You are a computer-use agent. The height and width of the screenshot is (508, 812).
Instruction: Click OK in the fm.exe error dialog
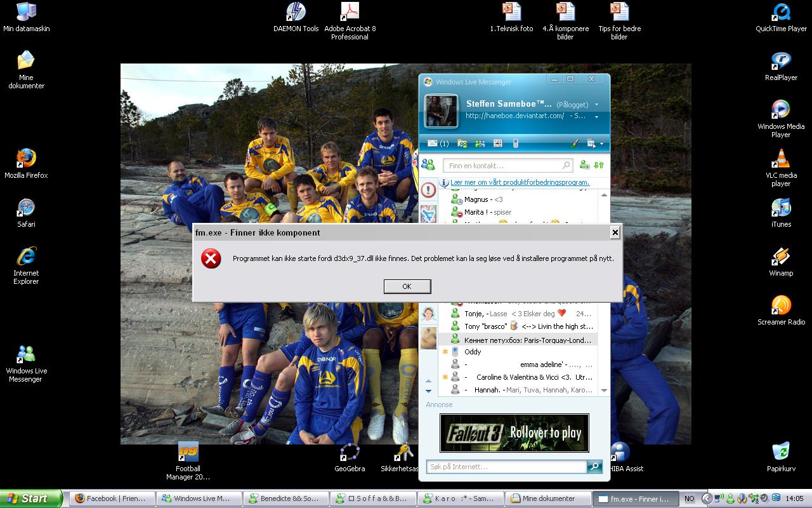click(407, 286)
